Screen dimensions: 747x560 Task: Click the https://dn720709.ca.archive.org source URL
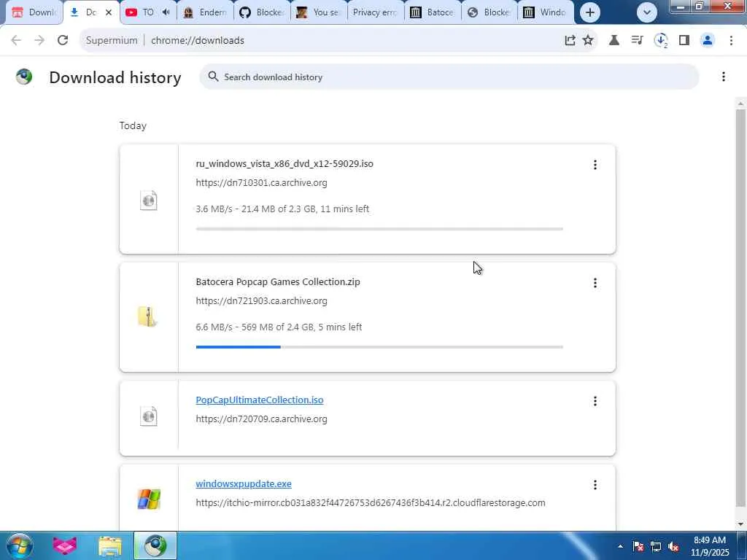click(x=262, y=419)
